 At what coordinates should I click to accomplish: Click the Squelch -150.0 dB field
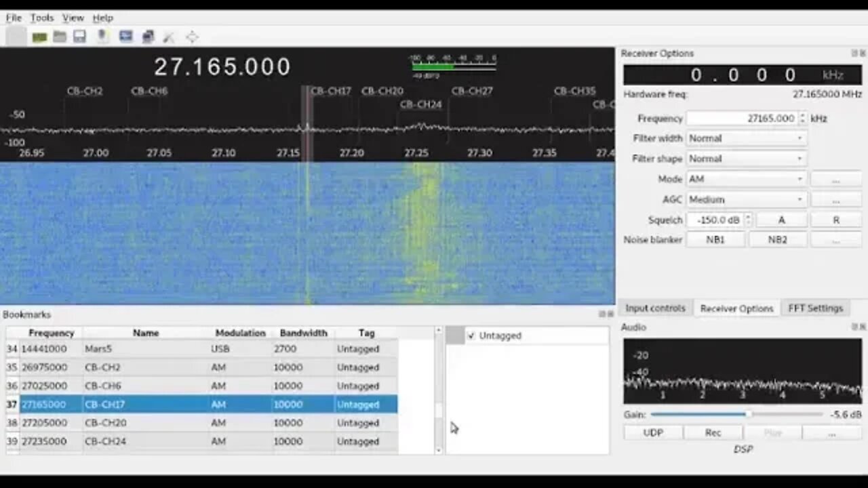click(x=716, y=220)
